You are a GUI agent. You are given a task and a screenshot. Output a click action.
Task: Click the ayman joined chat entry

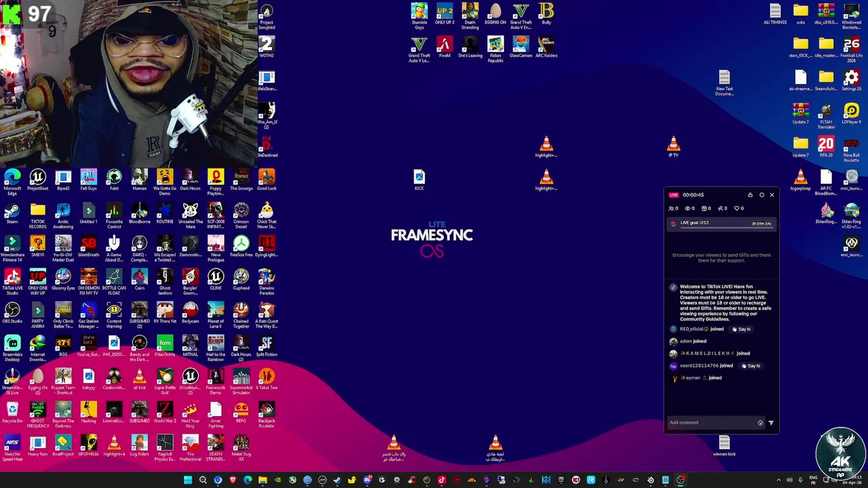pos(695,378)
